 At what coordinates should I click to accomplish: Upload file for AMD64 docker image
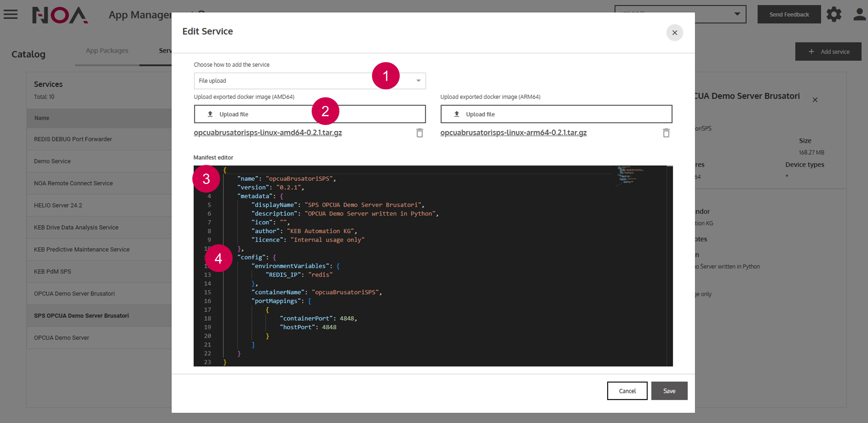[x=309, y=114]
